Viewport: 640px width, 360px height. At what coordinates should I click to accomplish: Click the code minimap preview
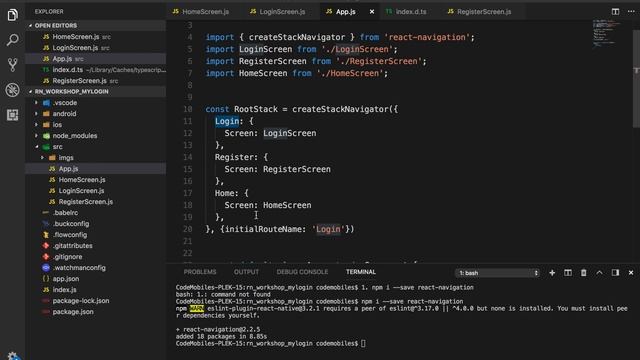[606, 33]
